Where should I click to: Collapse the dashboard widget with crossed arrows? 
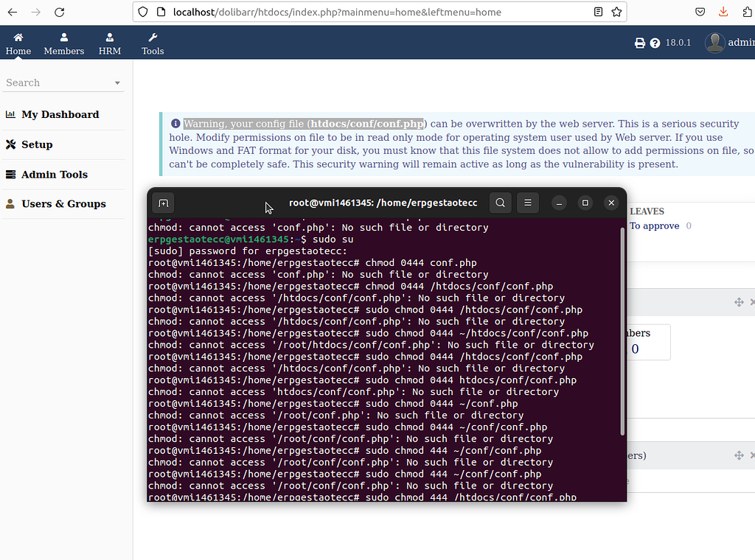(x=738, y=302)
